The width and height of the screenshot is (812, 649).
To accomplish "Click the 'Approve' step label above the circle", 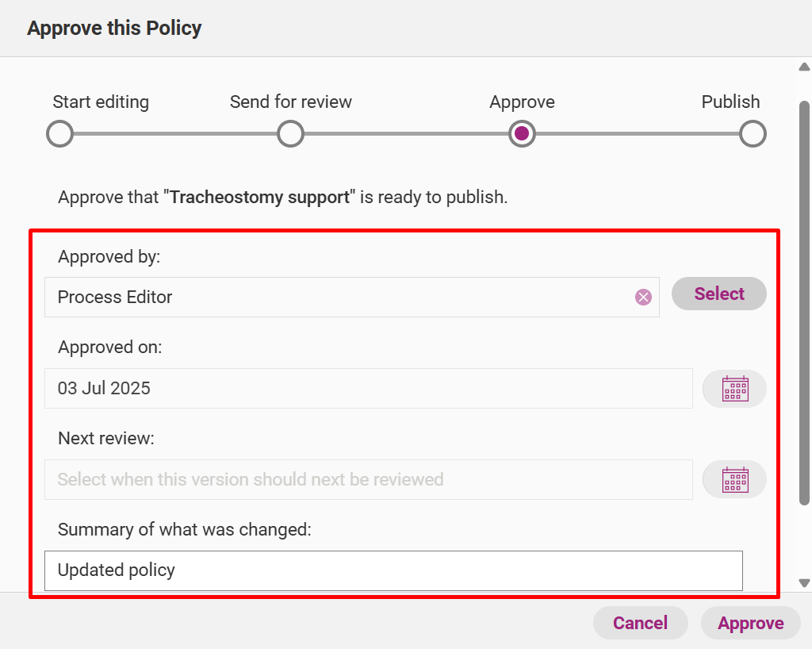I will point(522,102).
